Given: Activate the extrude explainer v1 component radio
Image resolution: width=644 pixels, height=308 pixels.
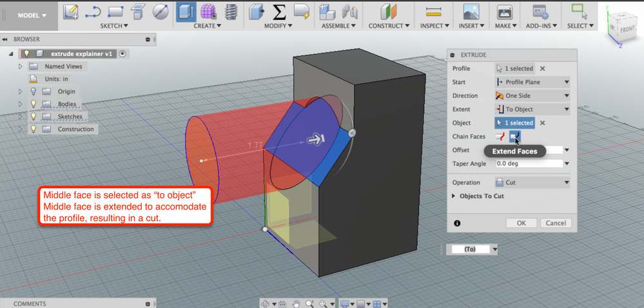Looking at the screenshot, I should click(124, 53).
